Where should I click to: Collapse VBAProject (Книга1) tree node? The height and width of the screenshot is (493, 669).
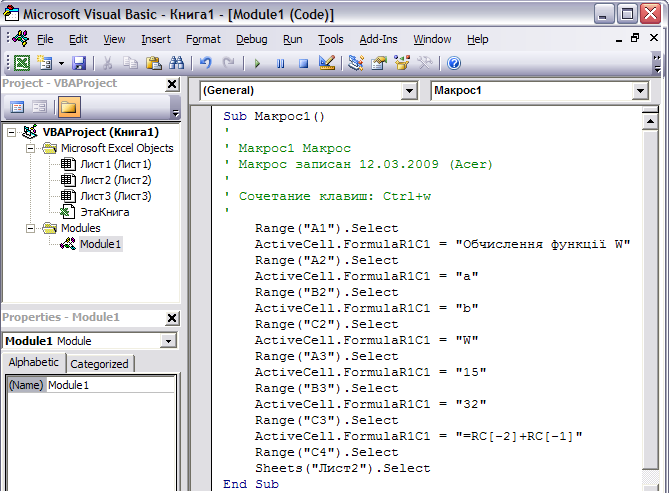coord(12,132)
